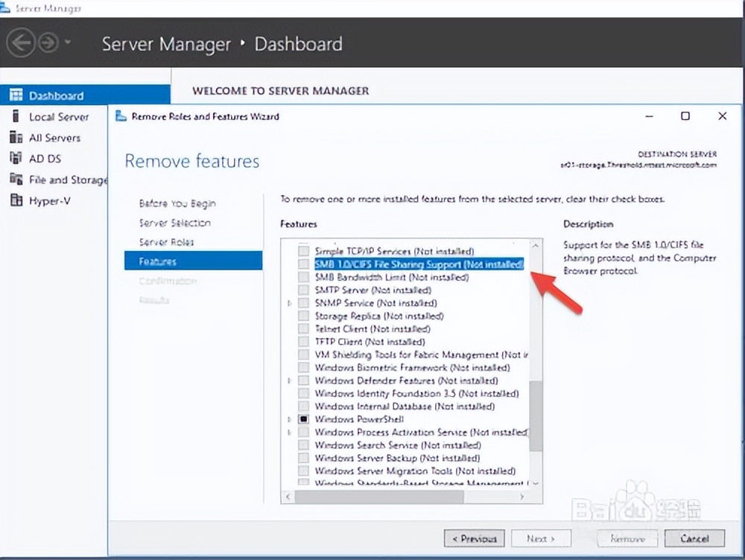Toggle Windows Biometric Framework checkbox
The width and height of the screenshot is (745, 560).
pos(304,367)
